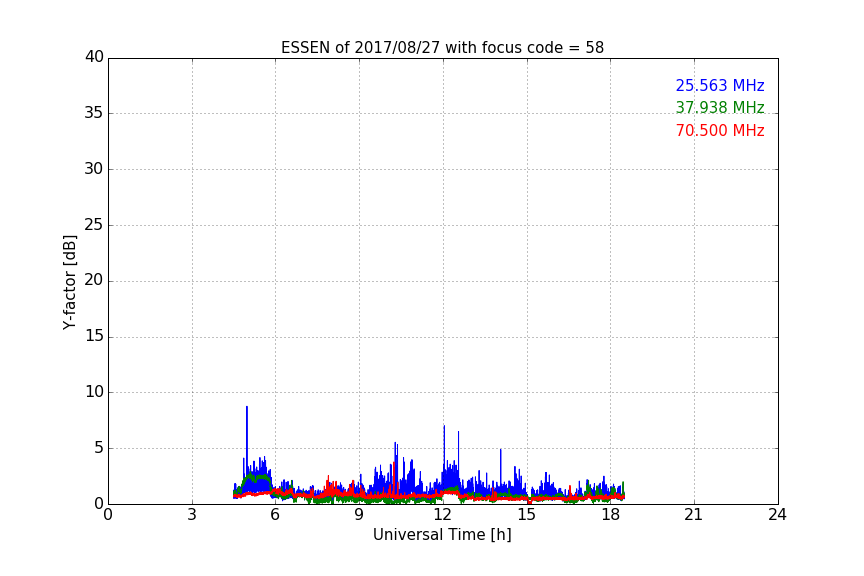This screenshot has height=576, width=864.
Task: Click the y-axis tick label '25'
Action: coord(94,224)
